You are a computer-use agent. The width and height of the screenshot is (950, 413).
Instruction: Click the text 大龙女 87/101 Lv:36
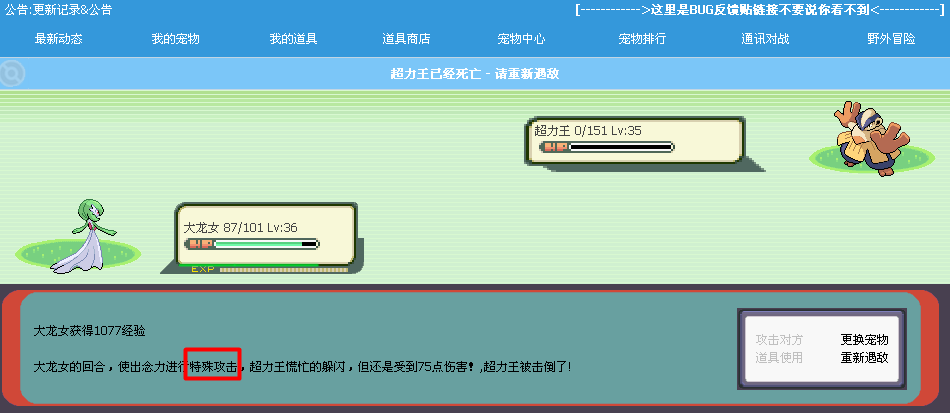(241, 228)
